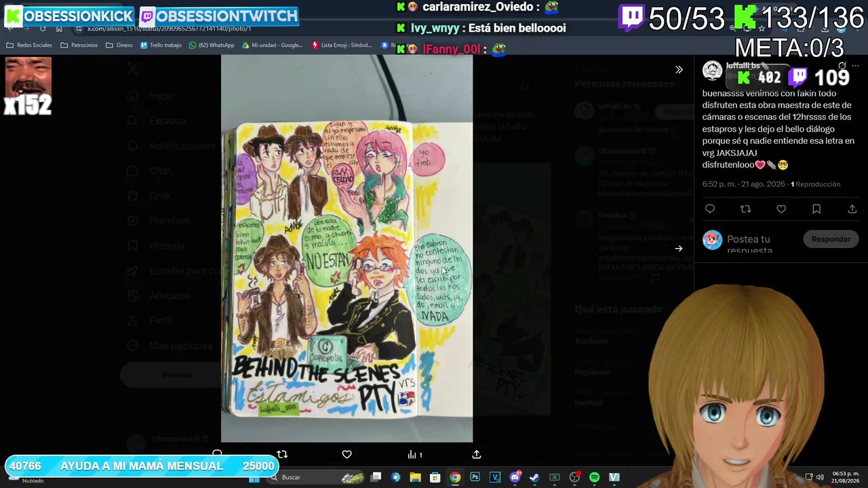The height and width of the screenshot is (488, 868).
Task: Like the tweet in the side panel
Action: pos(781,209)
